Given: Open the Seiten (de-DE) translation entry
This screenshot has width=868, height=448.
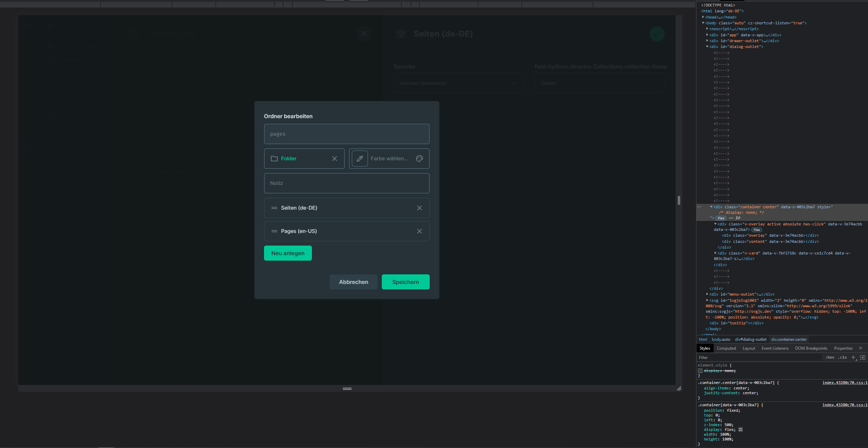Looking at the screenshot, I should pos(347,208).
